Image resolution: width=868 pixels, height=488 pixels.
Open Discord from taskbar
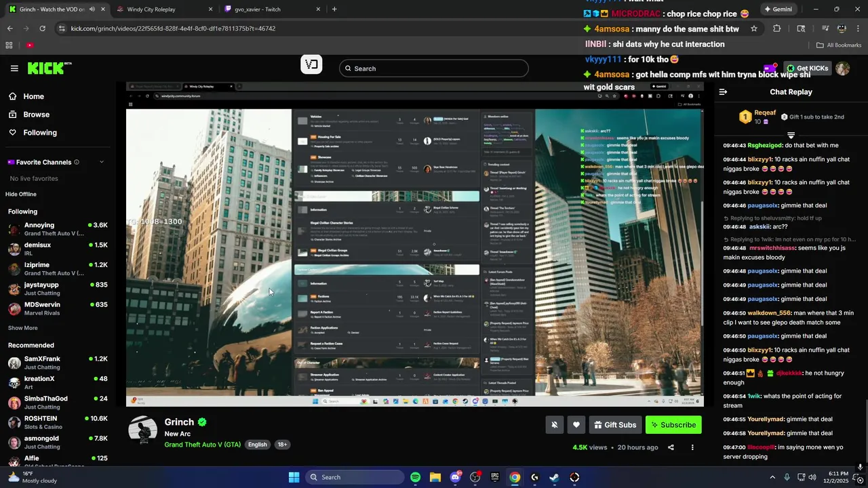(x=455, y=477)
